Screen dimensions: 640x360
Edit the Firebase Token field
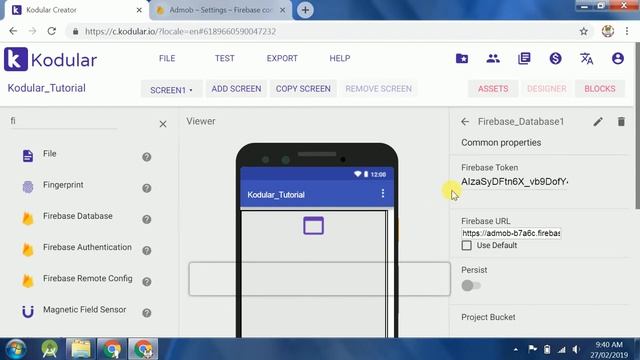[x=515, y=182]
